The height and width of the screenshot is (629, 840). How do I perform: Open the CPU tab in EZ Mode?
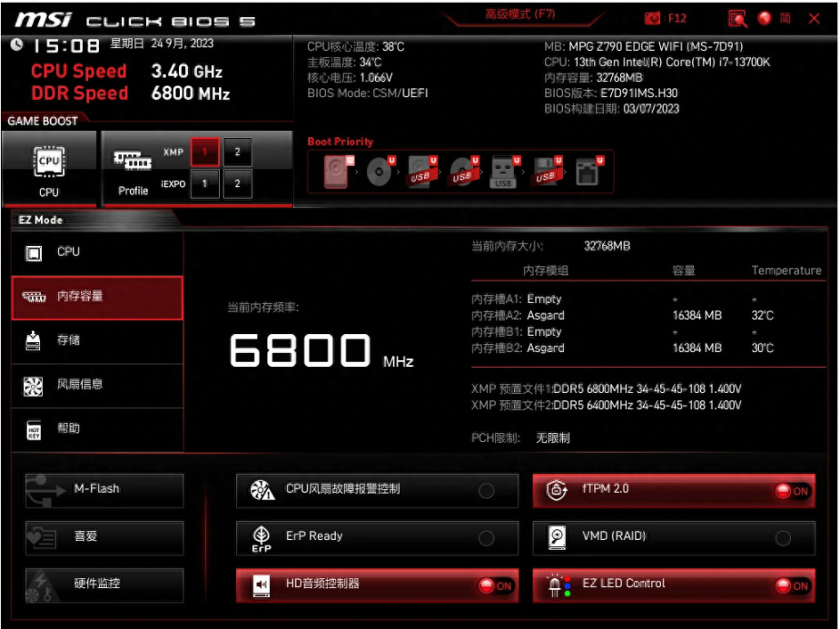point(97,252)
